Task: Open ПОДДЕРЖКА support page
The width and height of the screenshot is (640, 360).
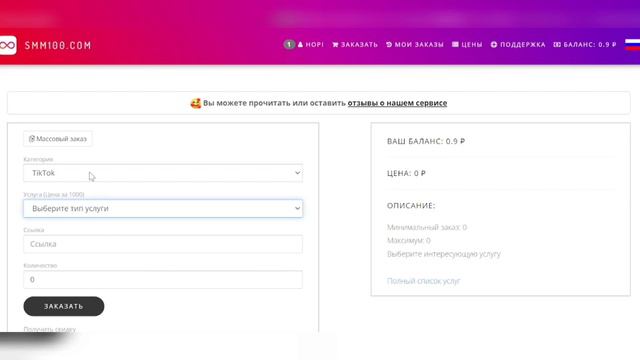Action: click(518, 44)
